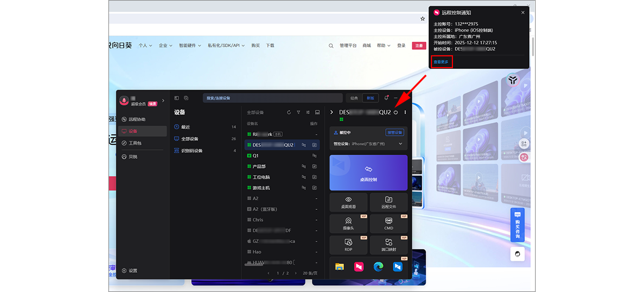Select the 游戏主机 device row
Screen dimensions: 644x292
click(x=282, y=188)
